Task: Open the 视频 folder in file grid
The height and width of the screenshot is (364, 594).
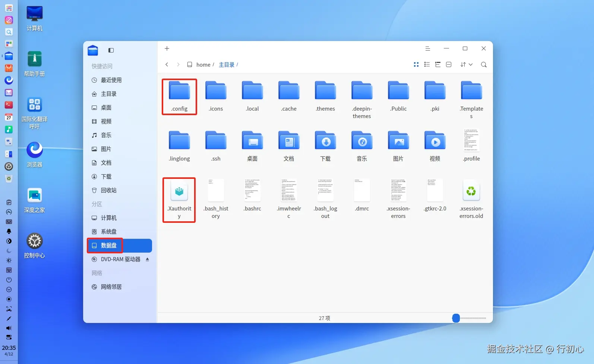Action: 435,146
